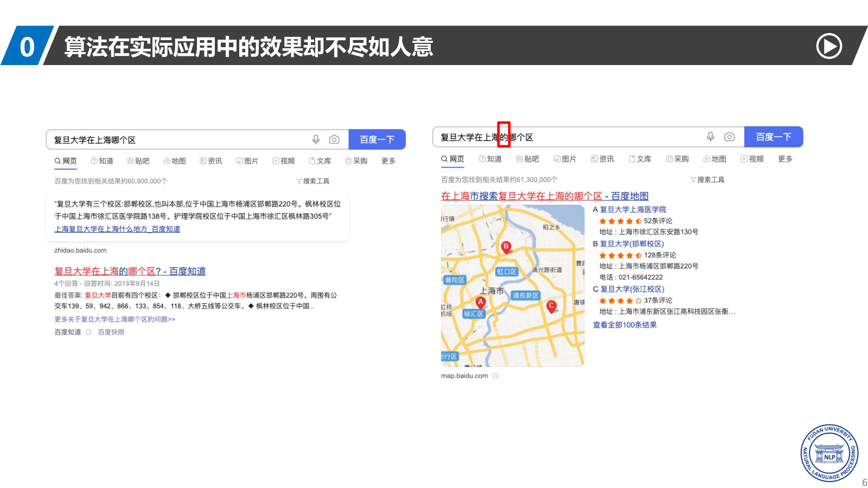Open link 上海复旦大学在上海什么地方_百度知道
The width and height of the screenshot is (868, 488).
tap(117, 229)
